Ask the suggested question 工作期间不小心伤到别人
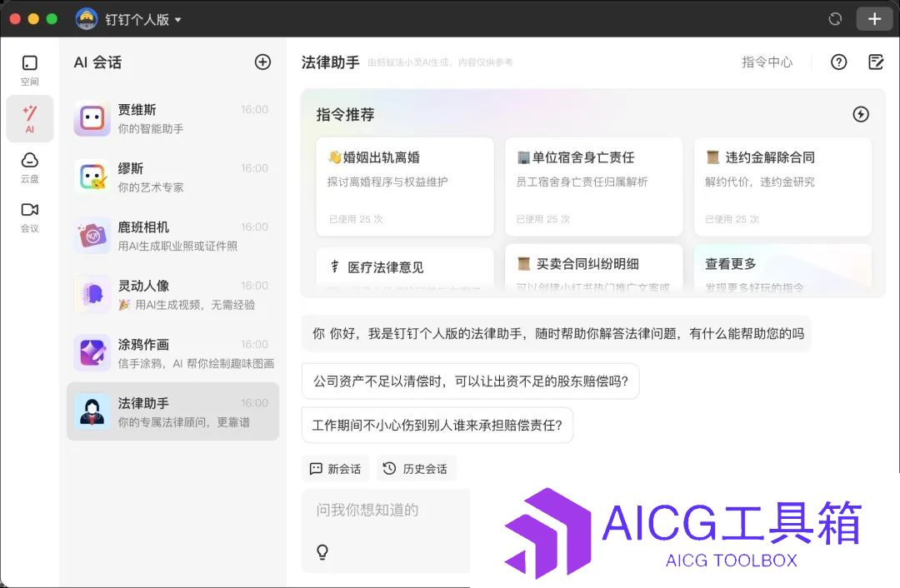This screenshot has width=900, height=588. (x=437, y=425)
